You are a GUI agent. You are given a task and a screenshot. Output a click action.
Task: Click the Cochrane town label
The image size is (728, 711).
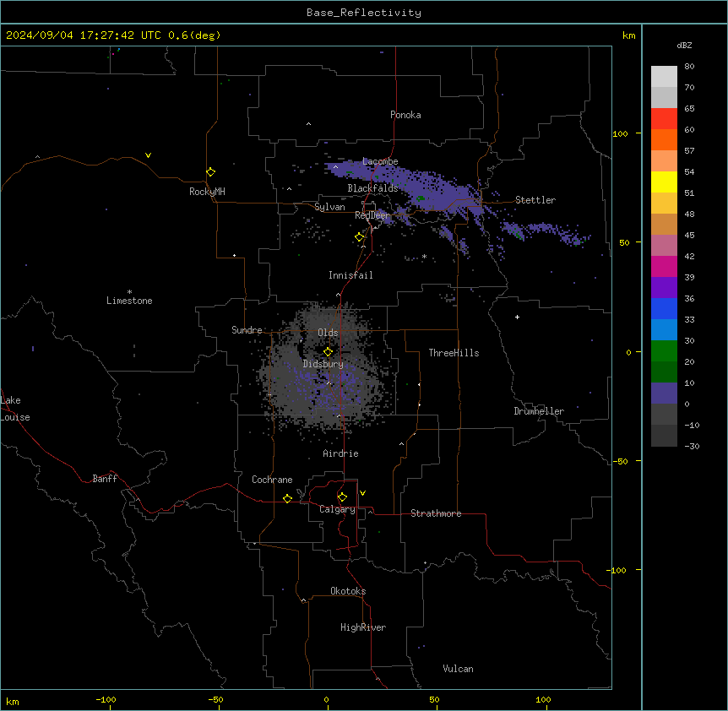coord(272,480)
